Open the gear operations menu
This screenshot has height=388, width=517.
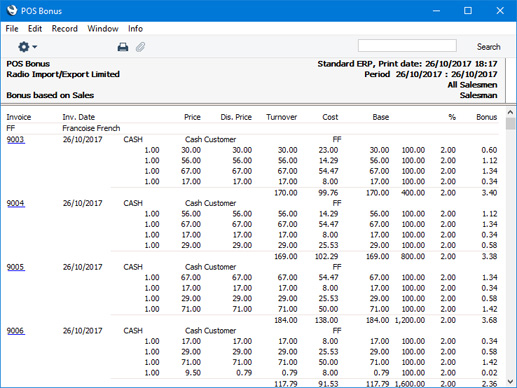(x=27, y=47)
